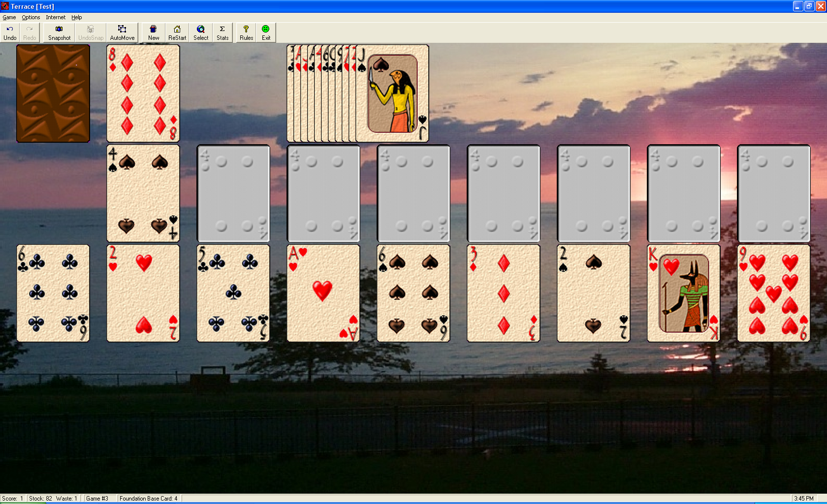Screen dimensions: 827x504
Task: Open the Options menu
Action: click(x=31, y=17)
